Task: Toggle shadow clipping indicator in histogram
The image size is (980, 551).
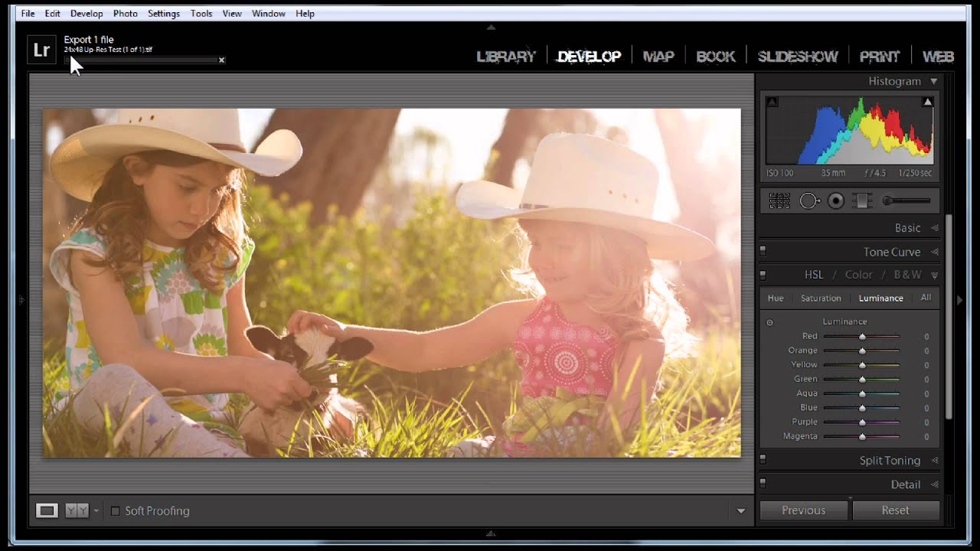Action: tap(772, 102)
